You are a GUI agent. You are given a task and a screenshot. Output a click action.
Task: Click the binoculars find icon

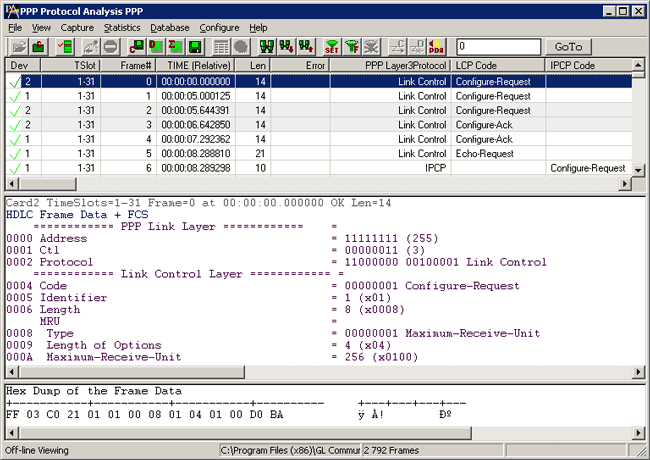[267, 47]
